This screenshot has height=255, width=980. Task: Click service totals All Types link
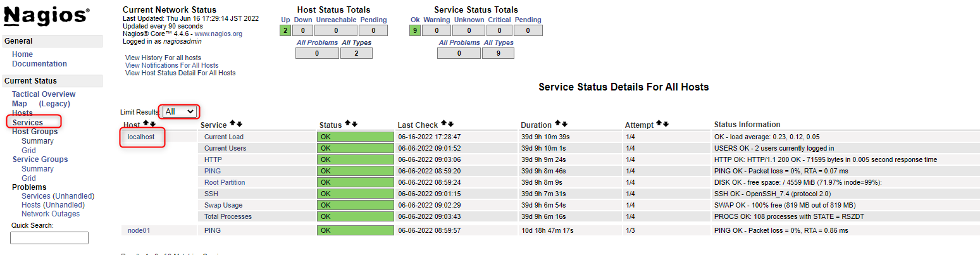point(499,43)
